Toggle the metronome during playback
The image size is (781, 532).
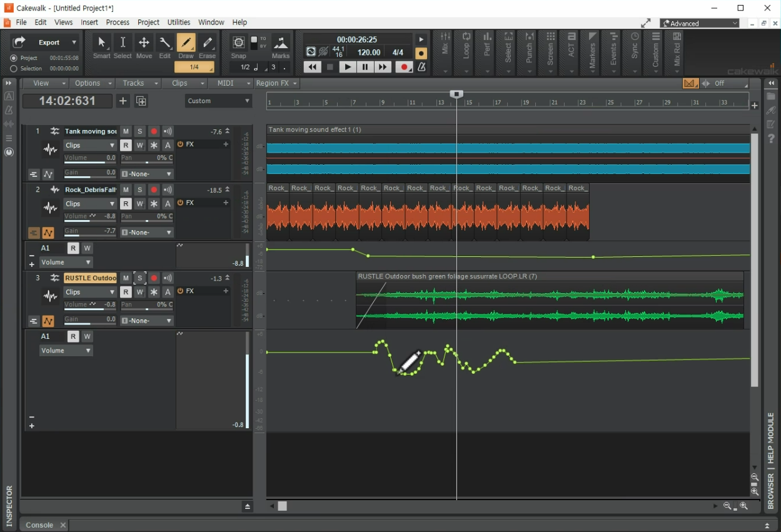tap(421, 67)
